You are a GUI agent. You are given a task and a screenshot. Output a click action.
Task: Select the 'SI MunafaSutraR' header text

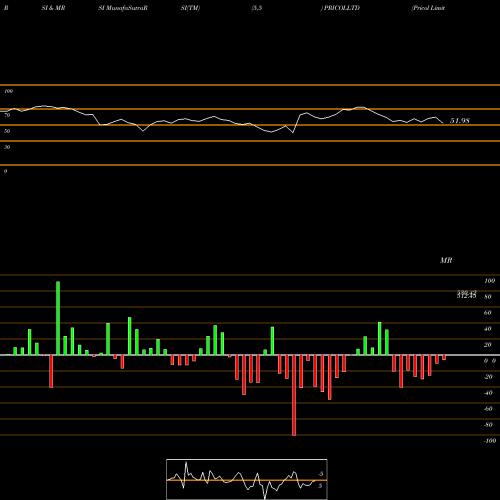[123, 8]
